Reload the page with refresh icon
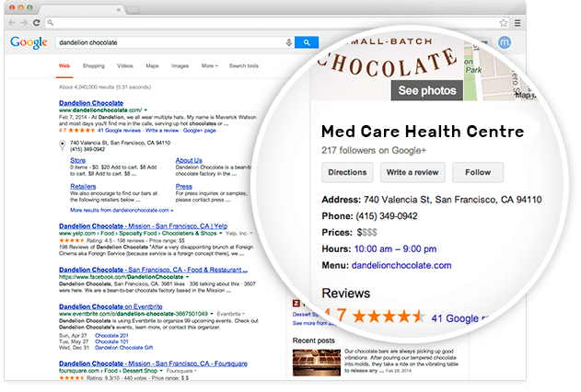Viewport: 581px width, 392px height. [x=36, y=23]
